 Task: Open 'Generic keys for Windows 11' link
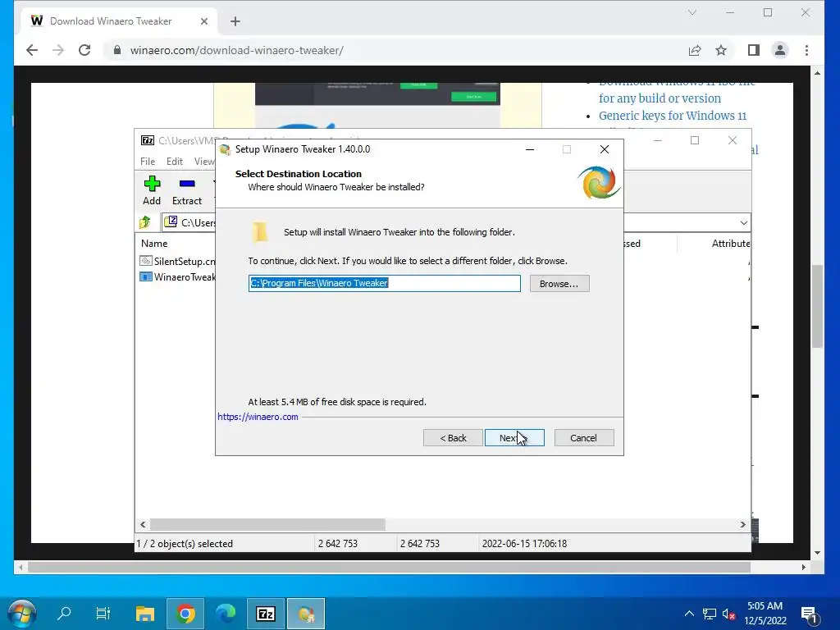pyautogui.click(x=673, y=116)
